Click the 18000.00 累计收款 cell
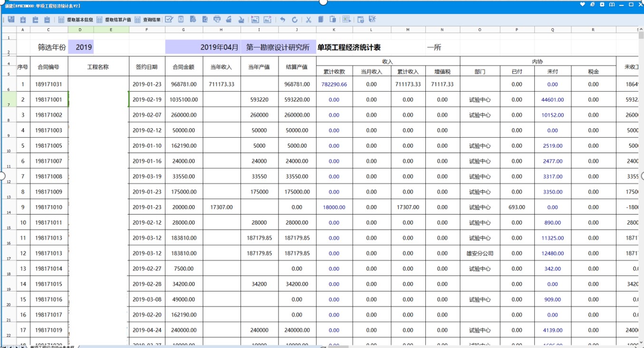 [x=334, y=207]
